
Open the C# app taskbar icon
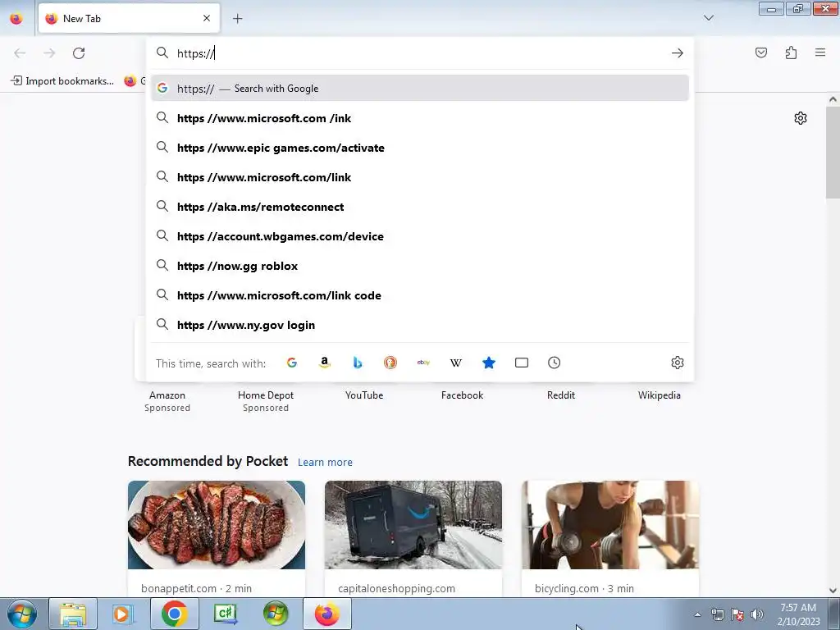pos(225,614)
